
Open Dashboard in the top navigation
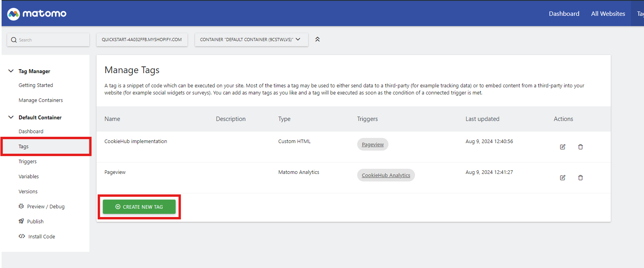pyautogui.click(x=564, y=14)
